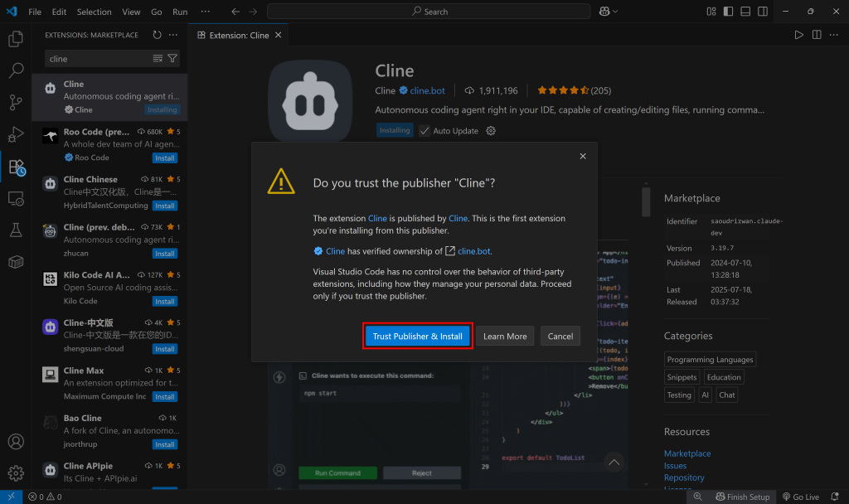Viewport: 849px width, 504px height.
Task: Click the Search icon in activity bar
Action: point(16,70)
